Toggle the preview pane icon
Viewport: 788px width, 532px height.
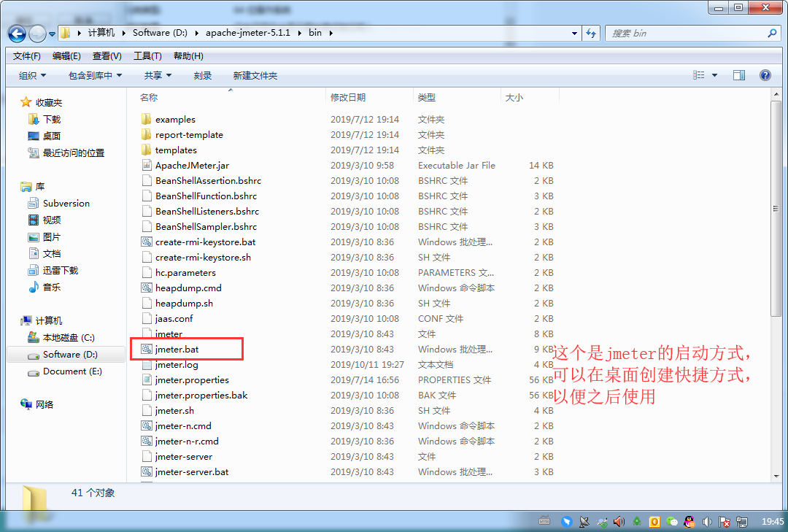click(738, 75)
